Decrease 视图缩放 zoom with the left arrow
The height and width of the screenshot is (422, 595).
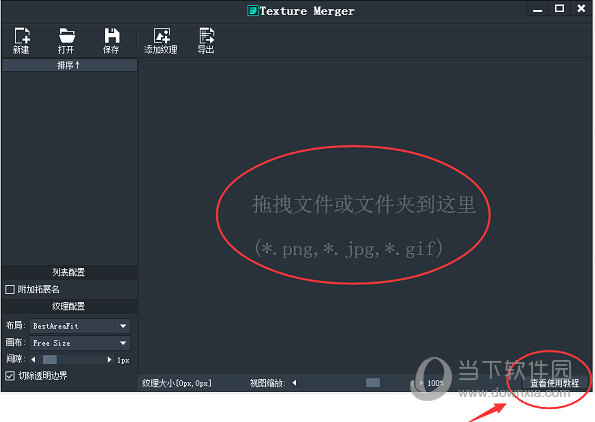pos(294,383)
